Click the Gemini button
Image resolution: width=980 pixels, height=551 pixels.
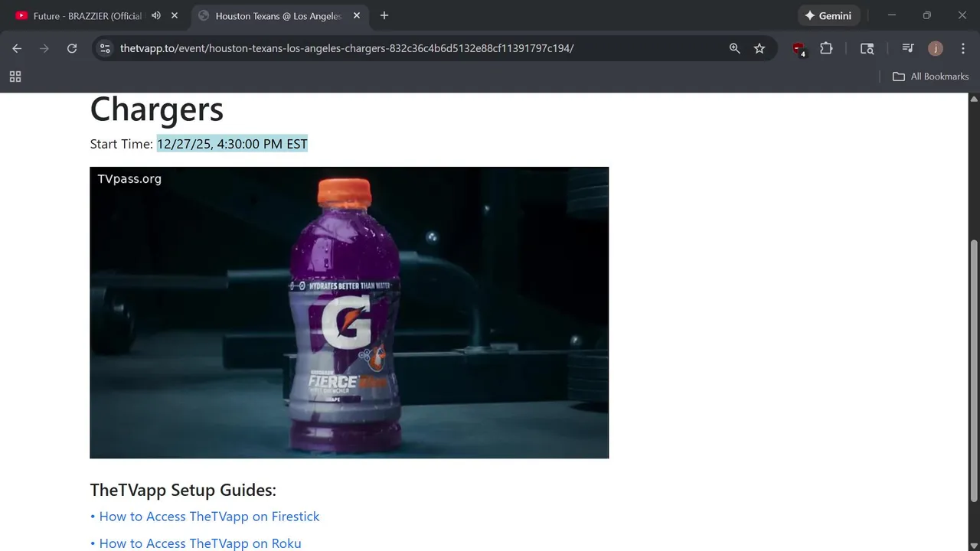[829, 15]
